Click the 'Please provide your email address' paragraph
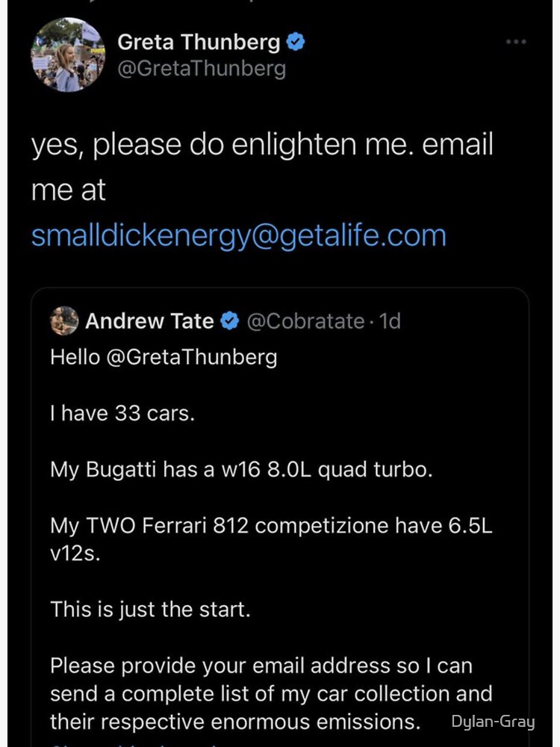The width and height of the screenshot is (560, 747). pyautogui.click(x=261, y=665)
